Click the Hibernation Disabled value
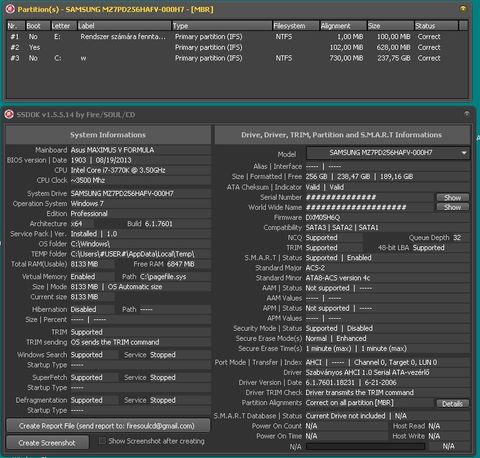The height and width of the screenshot is (458, 480). point(83,309)
